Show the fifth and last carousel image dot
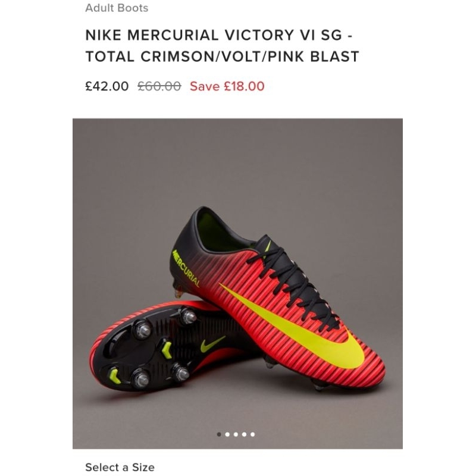This screenshot has height=476, width=476. pos(252,434)
